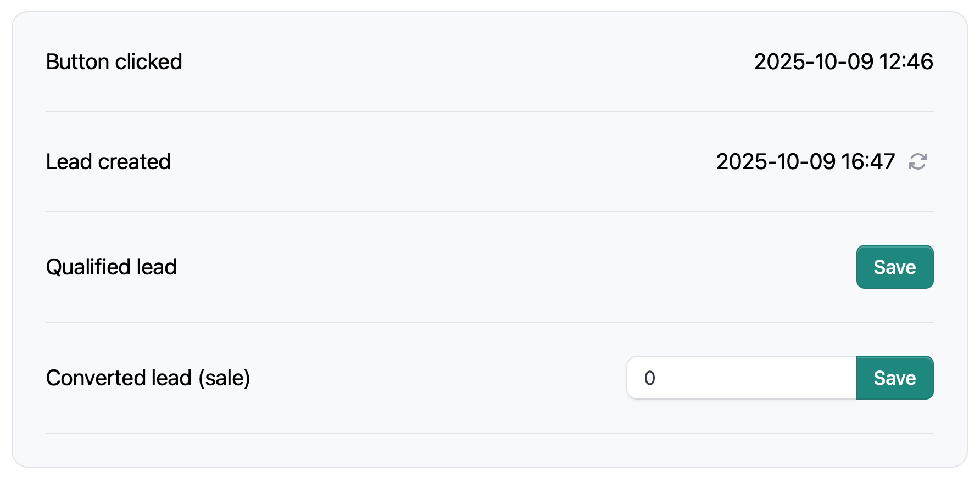The height and width of the screenshot is (483, 980).
Task: Click the empty area right of Qualified lead
Action: [494, 267]
